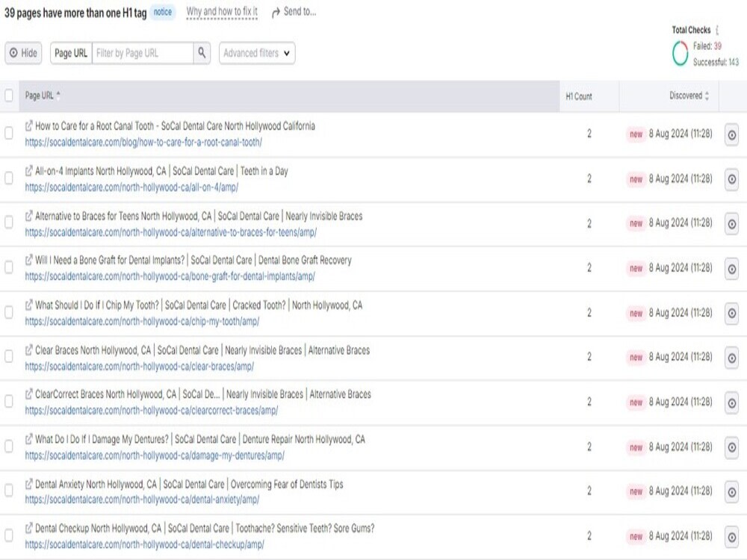Check the box for All-on-4 Implants row
This screenshot has width=747, height=560.
pyautogui.click(x=8, y=178)
